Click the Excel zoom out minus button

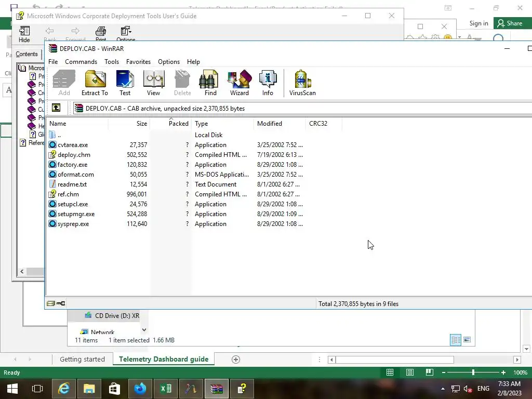[444, 373]
